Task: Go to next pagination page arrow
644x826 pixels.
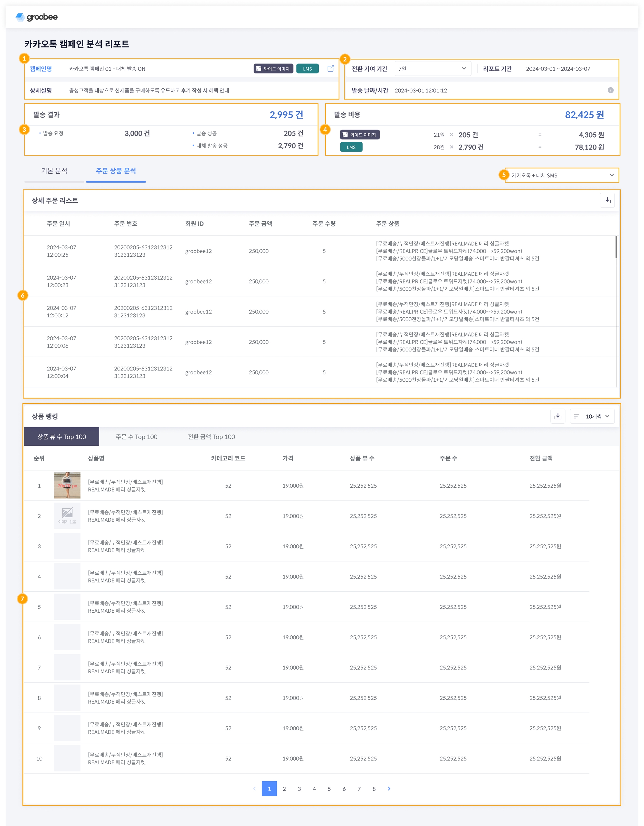Action: tap(389, 789)
